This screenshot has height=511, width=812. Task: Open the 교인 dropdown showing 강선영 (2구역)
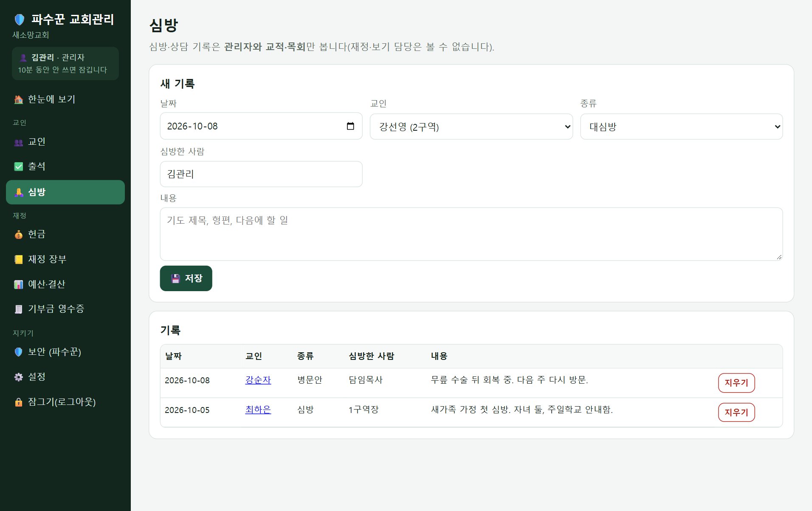click(x=471, y=126)
